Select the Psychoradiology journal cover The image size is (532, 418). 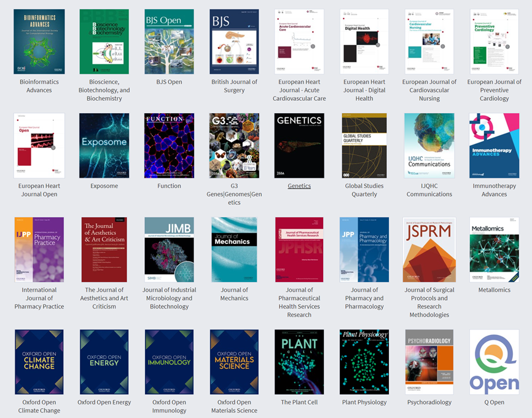[x=429, y=362]
